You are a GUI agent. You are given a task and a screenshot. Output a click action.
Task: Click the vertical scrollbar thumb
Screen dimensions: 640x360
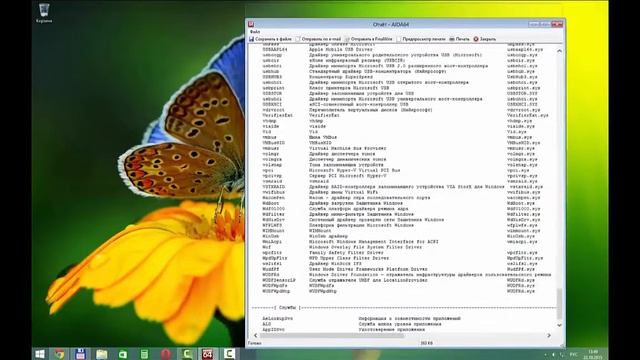559,303
